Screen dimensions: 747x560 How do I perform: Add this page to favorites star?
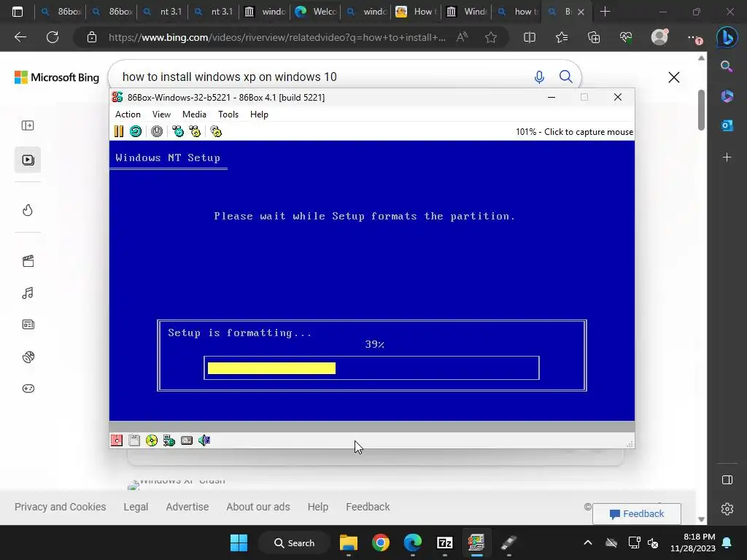[491, 37]
